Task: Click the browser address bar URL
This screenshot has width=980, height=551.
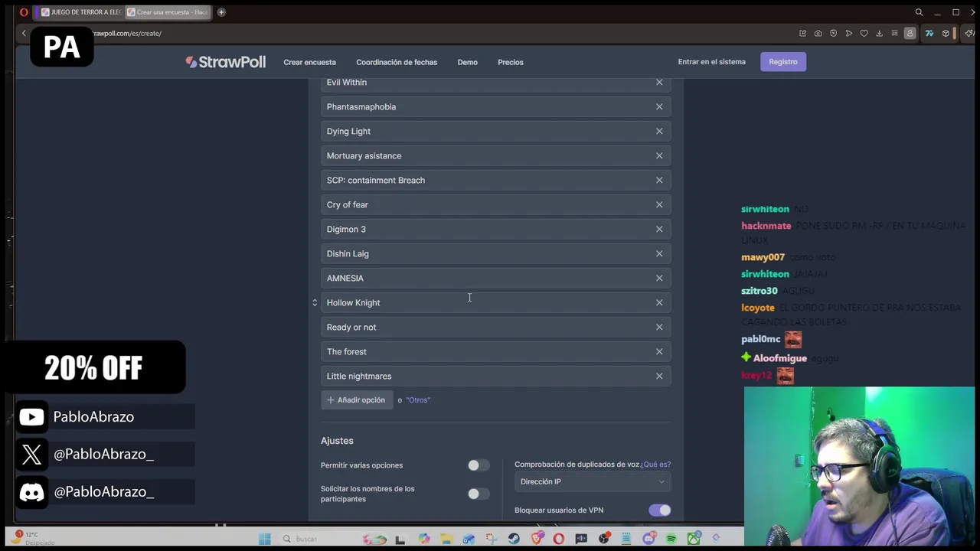Action: (x=127, y=34)
